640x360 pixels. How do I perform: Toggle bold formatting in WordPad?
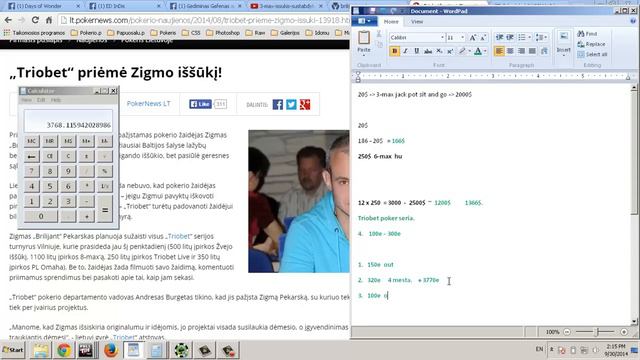tap(394, 51)
